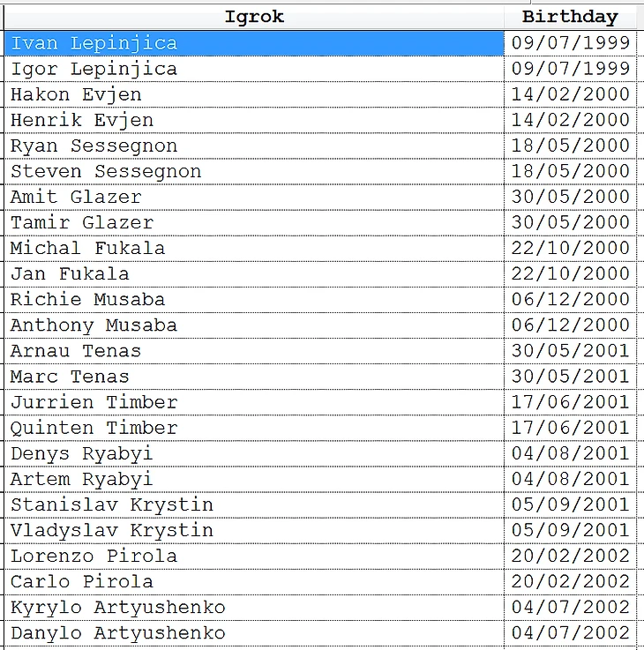
Task: Select Richie Musaba in the table
Action: tap(87, 299)
